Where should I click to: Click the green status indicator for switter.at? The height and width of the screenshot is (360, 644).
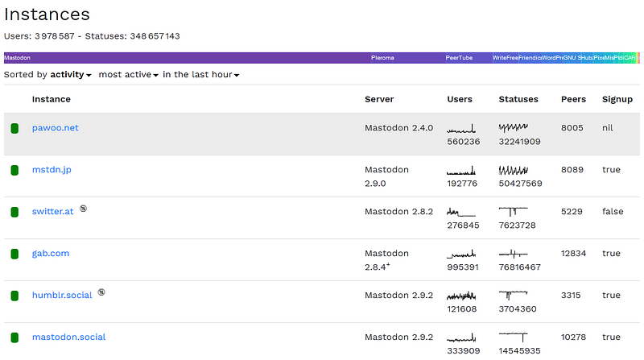[x=14, y=212]
